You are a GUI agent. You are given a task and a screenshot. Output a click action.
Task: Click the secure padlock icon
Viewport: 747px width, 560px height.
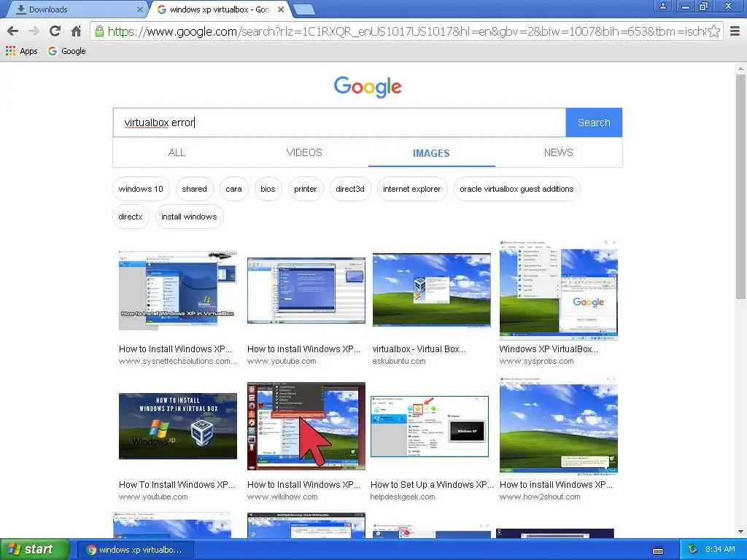99,31
